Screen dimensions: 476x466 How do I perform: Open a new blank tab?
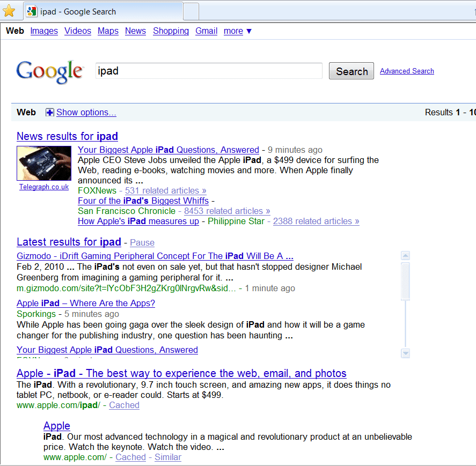click(191, 11)
